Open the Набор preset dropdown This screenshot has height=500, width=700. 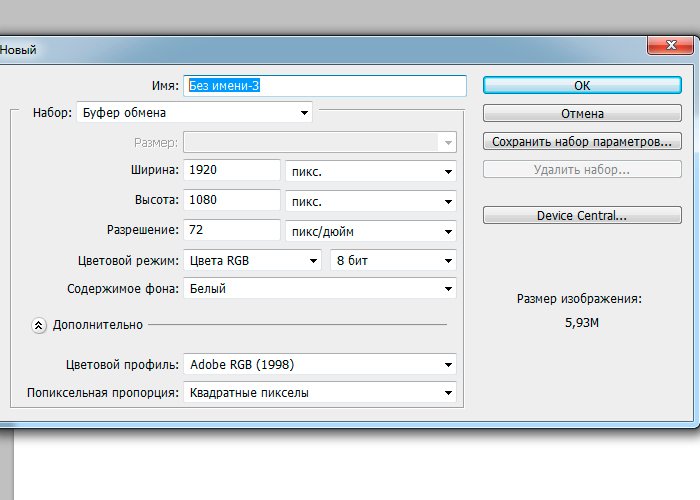pos(194,113)
